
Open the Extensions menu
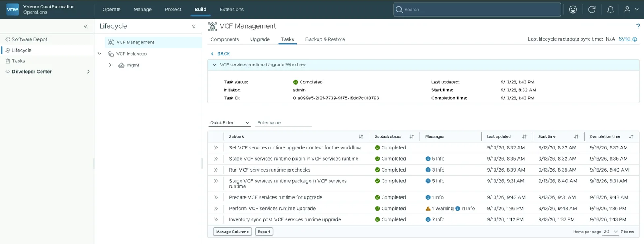pos(231,10)
